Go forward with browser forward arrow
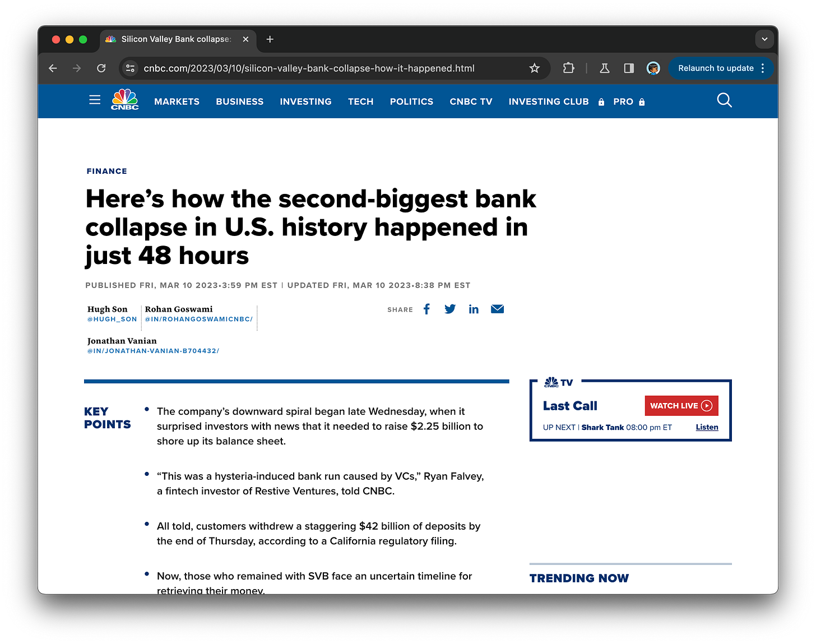816x644 pixels. click(x=77, y=68)
